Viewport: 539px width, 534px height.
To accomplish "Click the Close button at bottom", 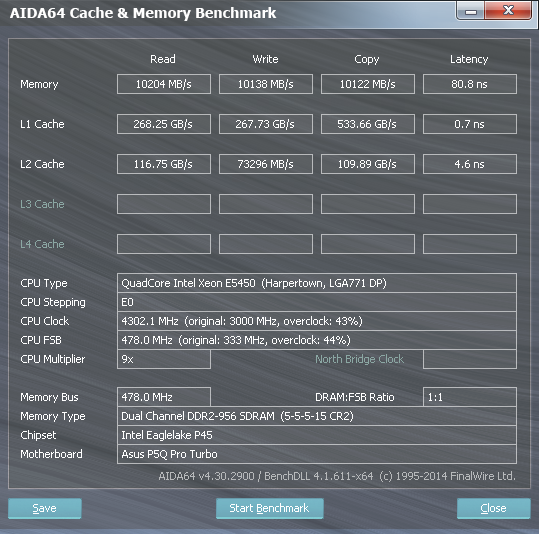I will coord(494,508).
